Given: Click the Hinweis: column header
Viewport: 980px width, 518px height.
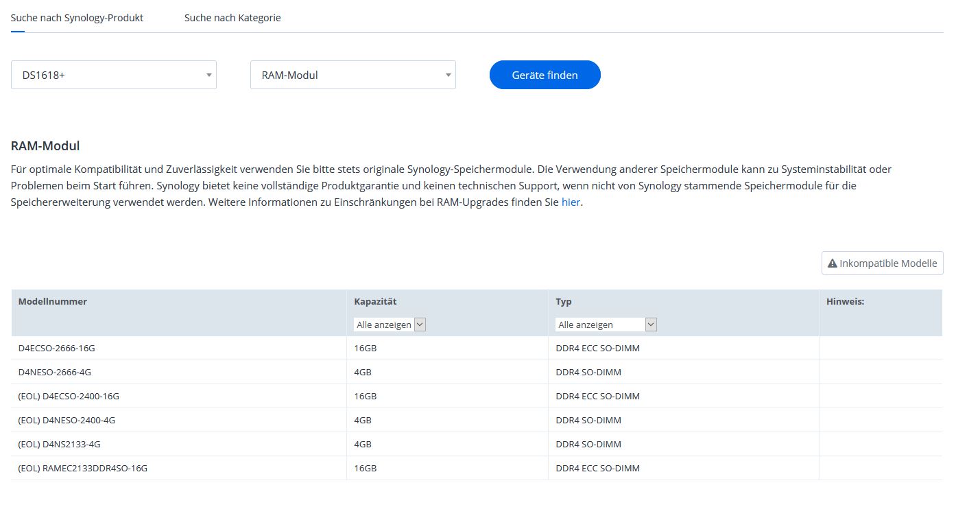Looking at the screenshot, I should click(x=845, y=301).
